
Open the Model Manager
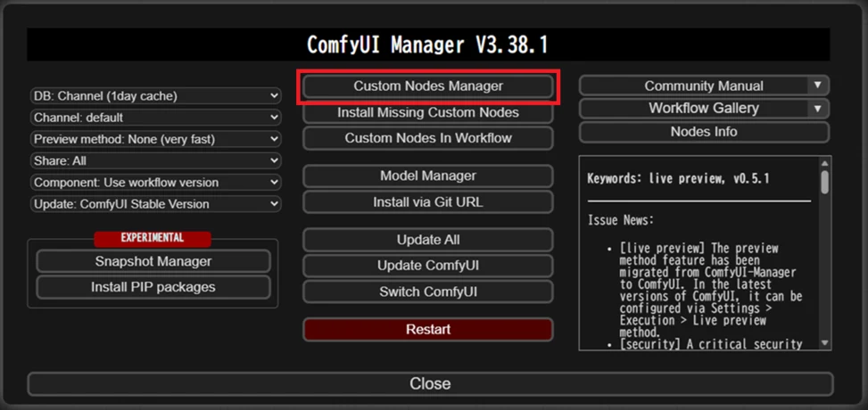428,176
